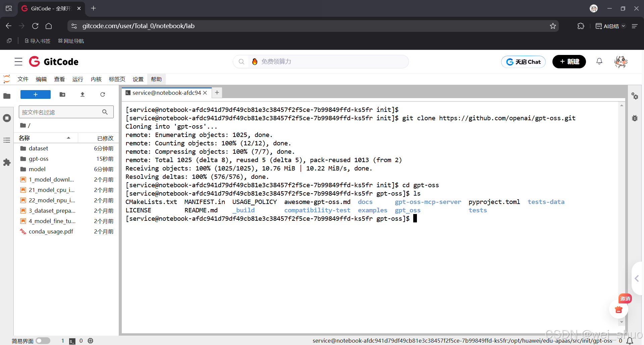Click the 邀请 badge
Viewport: 644px width, 345px height.
pos(625,298)
